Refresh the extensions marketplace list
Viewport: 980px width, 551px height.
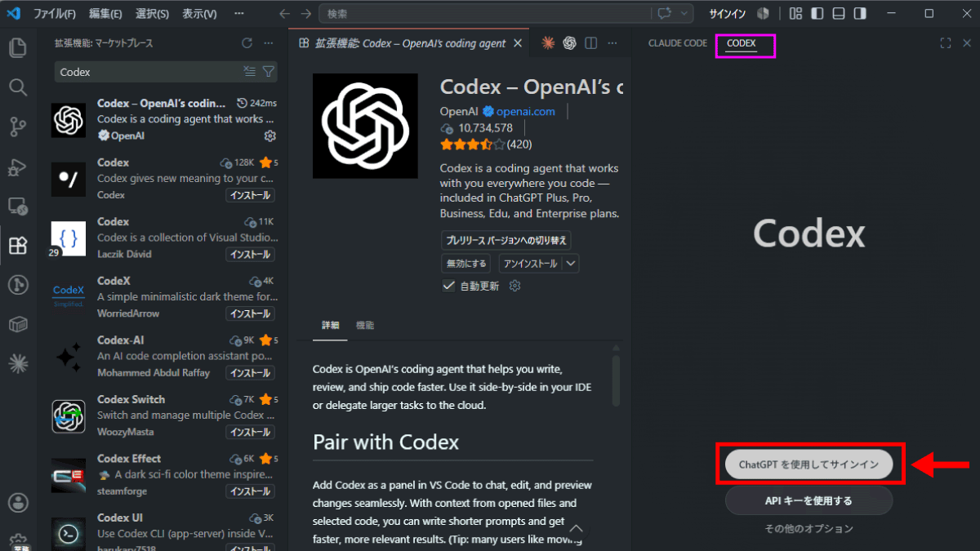pos(247,42)
